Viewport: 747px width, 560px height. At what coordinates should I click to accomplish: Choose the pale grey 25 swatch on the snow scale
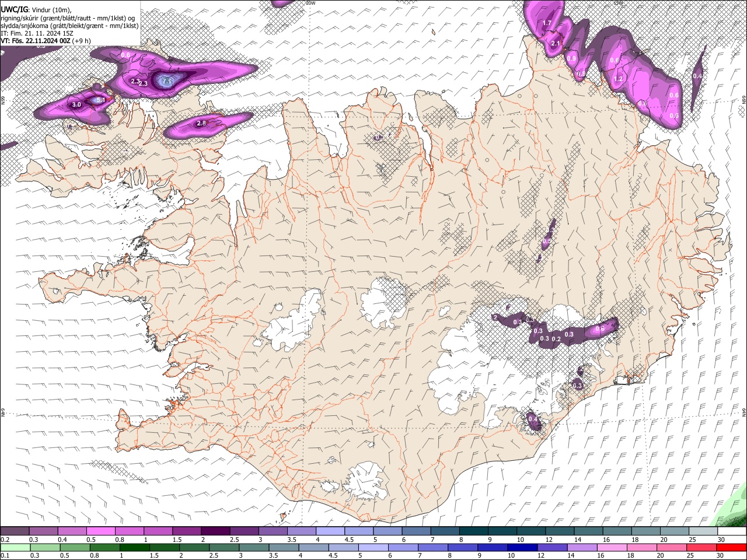click(703, 531)
